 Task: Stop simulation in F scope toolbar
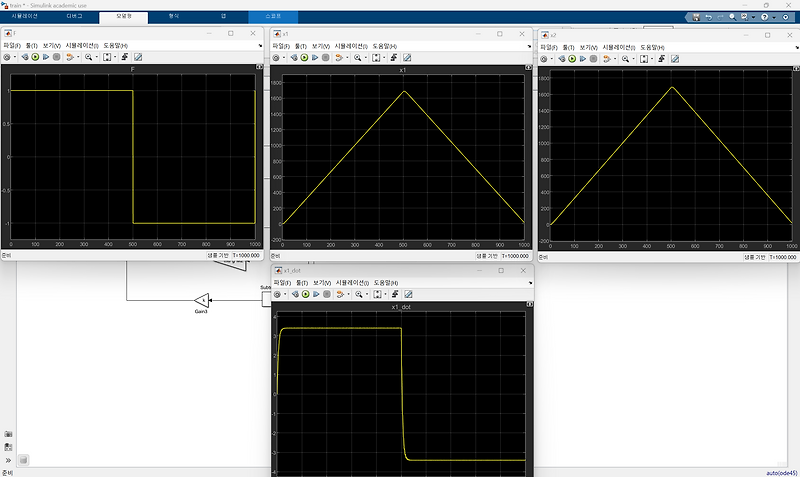(57, 57)
